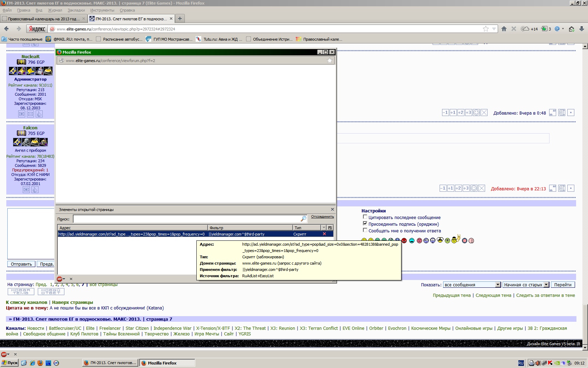The height and width of the screenshot is (368, 588).
Task: Click the Downloads arrow icon in toolbar
Action: coord(582,29)
